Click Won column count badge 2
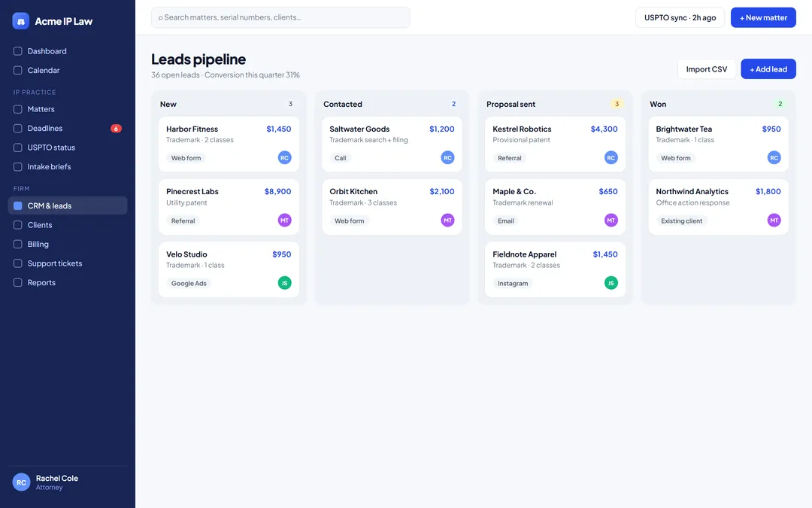Image resolution: width=812 pixels, height=508 pixels. [x=780, y=104]
